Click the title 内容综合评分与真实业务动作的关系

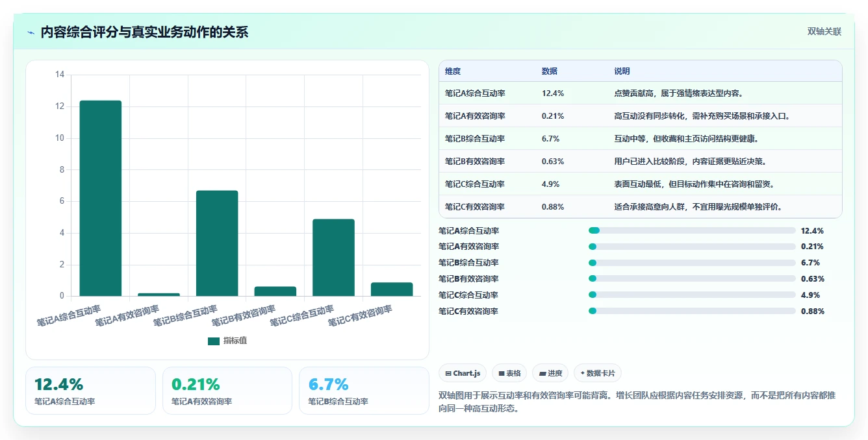pyautogui.click(x=144, y=32)
